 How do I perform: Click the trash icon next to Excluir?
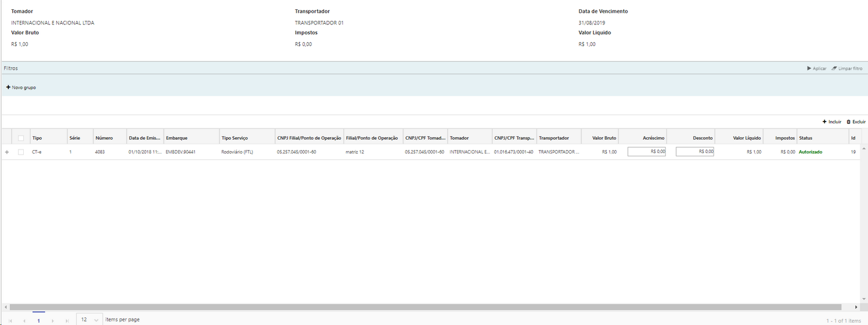coord(849,122)
